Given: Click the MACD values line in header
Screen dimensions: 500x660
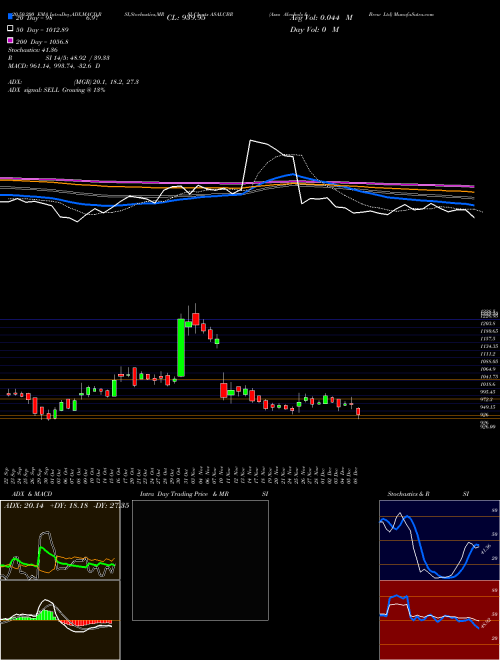Looking at the screenshot, I should [x=54, y=66].
